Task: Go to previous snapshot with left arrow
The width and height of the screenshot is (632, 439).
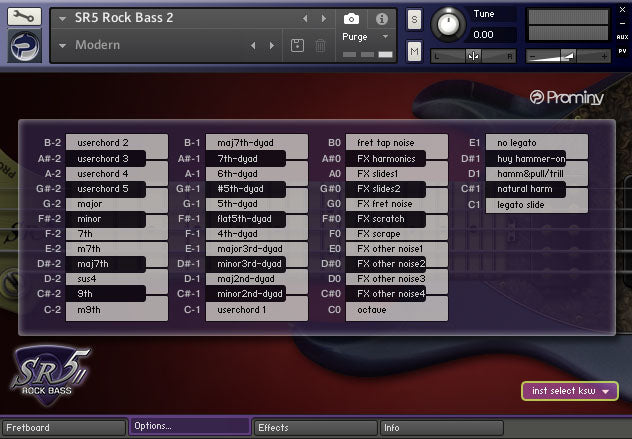Action: pos(253,46)
